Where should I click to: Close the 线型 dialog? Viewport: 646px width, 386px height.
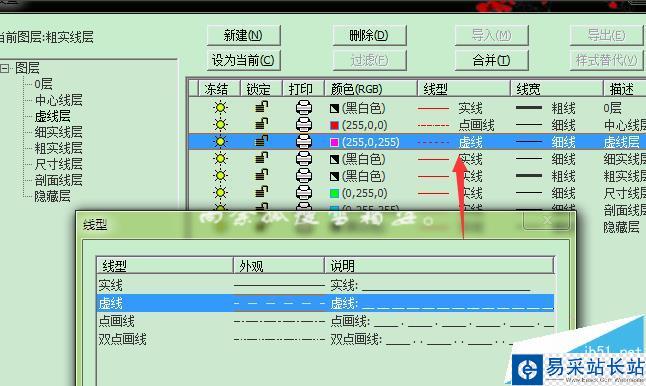click(x=547, y=221)
